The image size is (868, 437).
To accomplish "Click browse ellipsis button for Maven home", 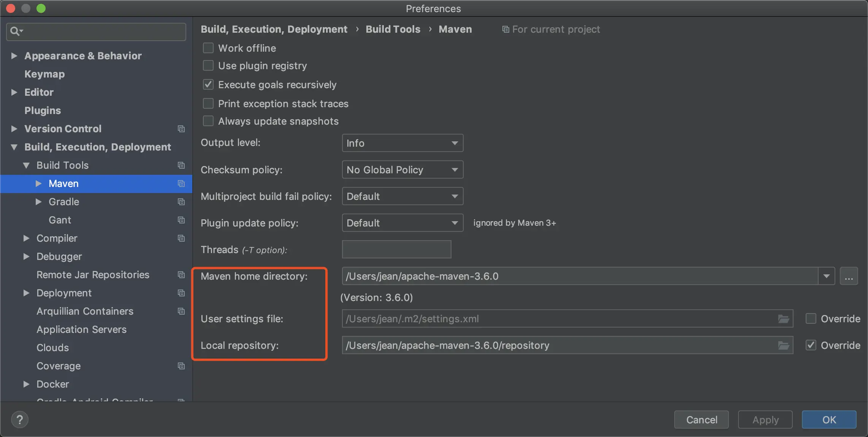I will pos(849,276).
